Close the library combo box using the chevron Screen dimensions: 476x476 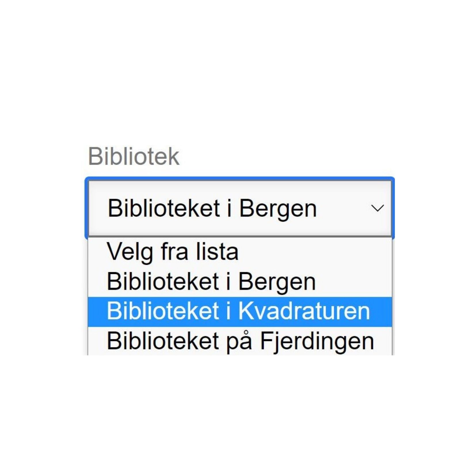tap(377, 208)
